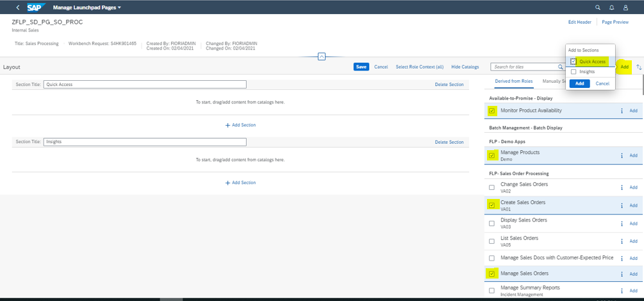Show info for Manage Products

622,155
